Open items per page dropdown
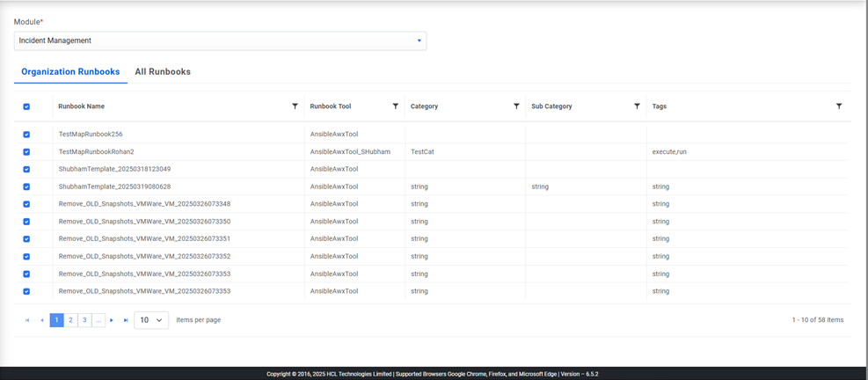Image resolution: width=868 pixels, height=380 pixels. click(x=151, y=320)
